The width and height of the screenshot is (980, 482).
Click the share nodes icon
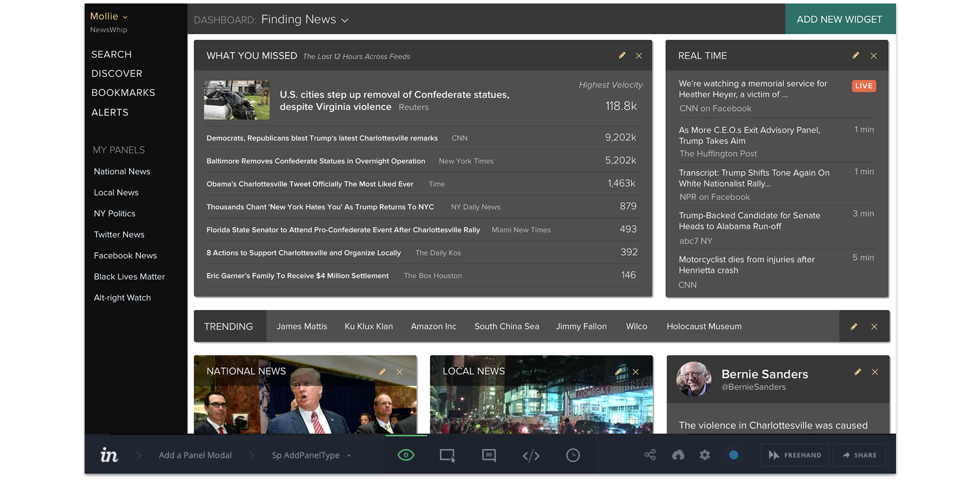pos(650,454)
